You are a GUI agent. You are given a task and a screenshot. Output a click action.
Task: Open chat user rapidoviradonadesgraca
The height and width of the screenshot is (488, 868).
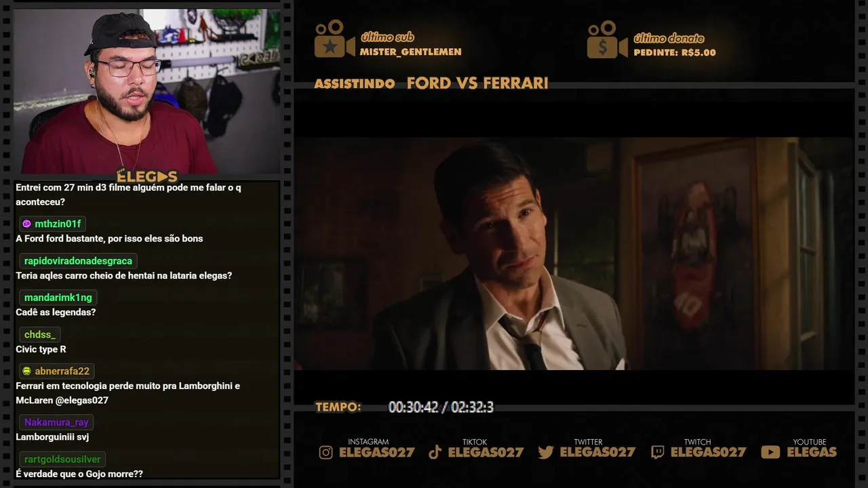coord(78,261)
